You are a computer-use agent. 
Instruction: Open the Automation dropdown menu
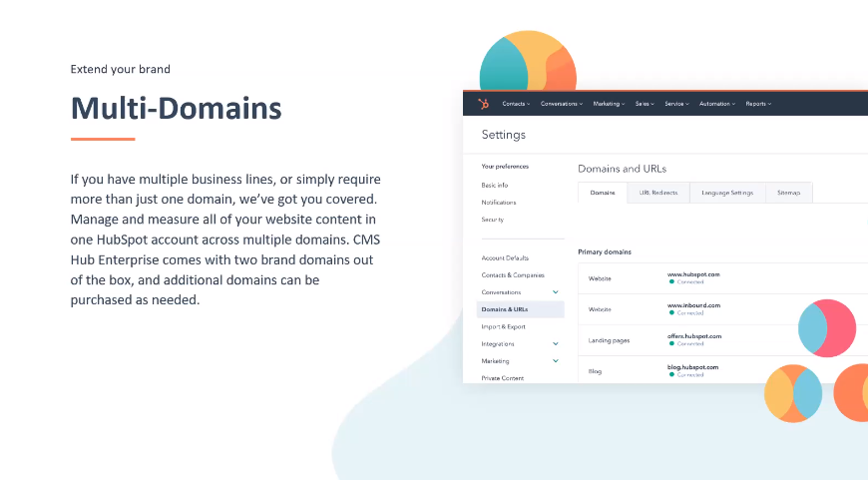click(717, 104)
